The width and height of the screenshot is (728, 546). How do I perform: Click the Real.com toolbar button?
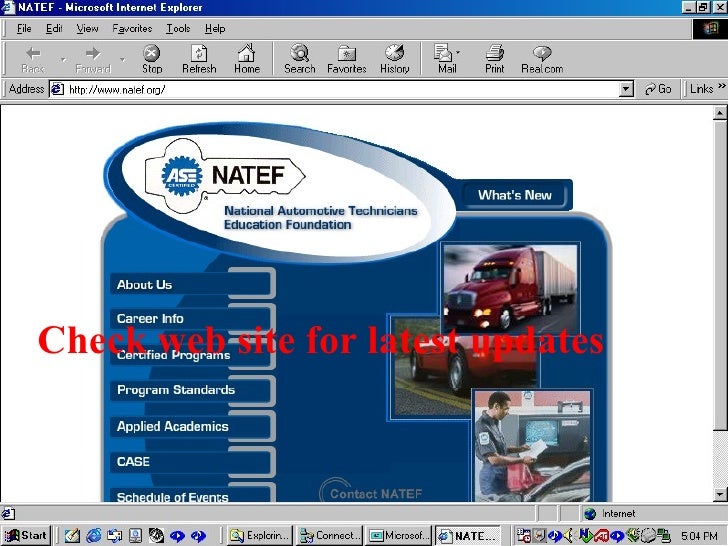click(542, 59)
